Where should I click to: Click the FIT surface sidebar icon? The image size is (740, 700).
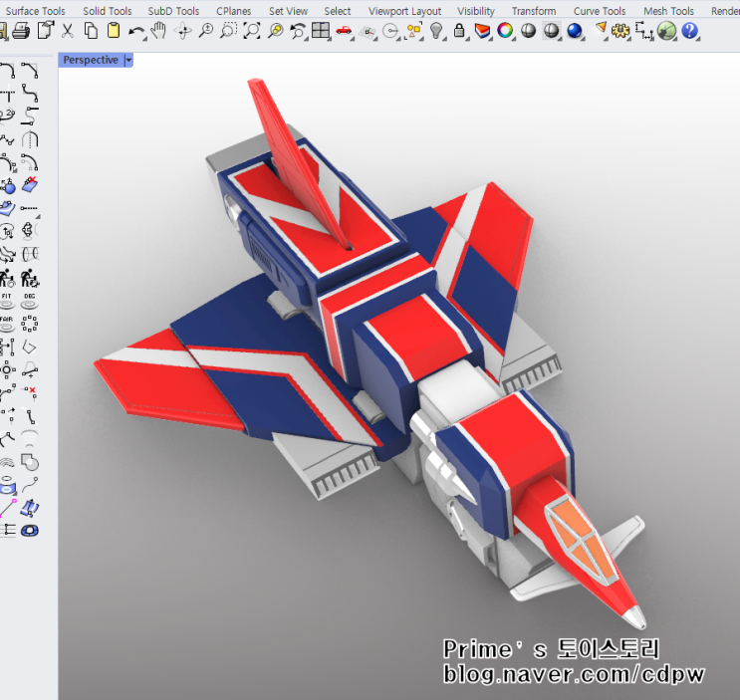tap(7, 301)
